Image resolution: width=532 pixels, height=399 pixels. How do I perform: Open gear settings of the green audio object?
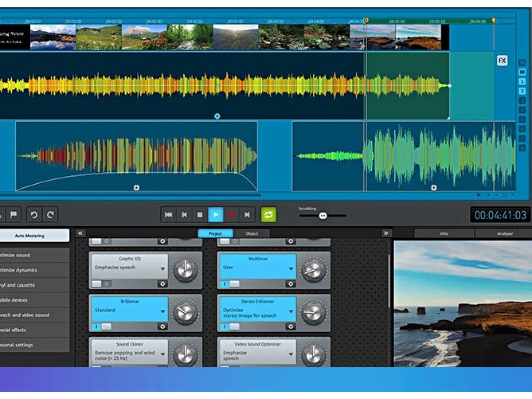pyautogui.click(x=434, y=188)
